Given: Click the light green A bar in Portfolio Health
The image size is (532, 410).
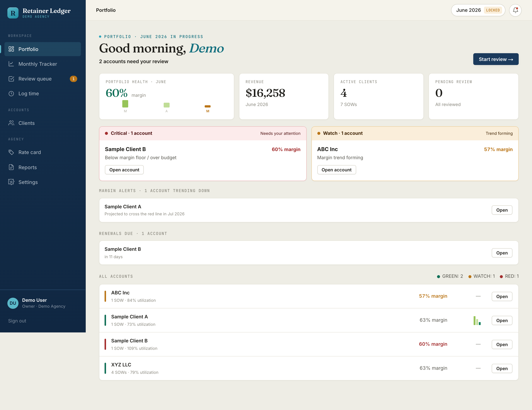Looking at the screenshot, I should [x=166, y=105].
